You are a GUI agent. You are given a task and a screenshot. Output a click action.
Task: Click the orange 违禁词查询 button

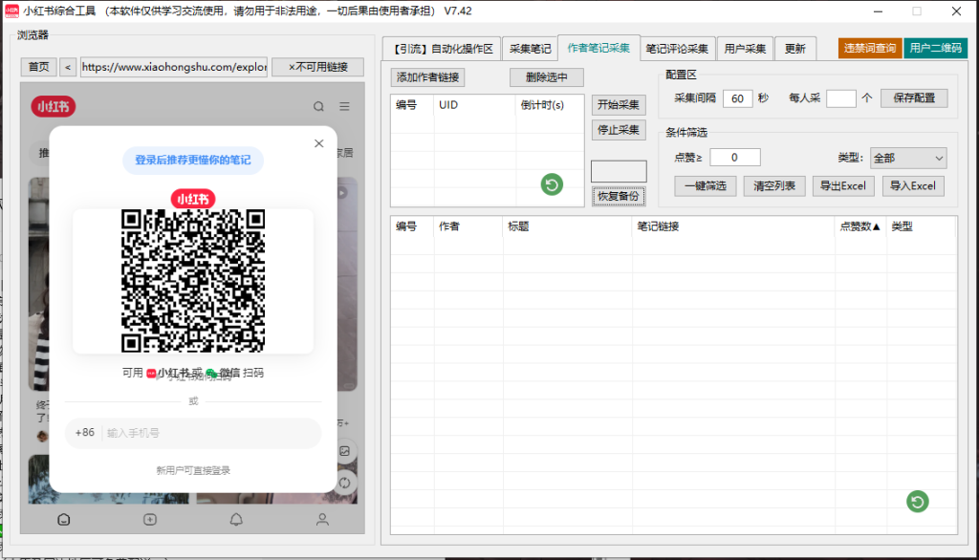(x=868, y=49)
